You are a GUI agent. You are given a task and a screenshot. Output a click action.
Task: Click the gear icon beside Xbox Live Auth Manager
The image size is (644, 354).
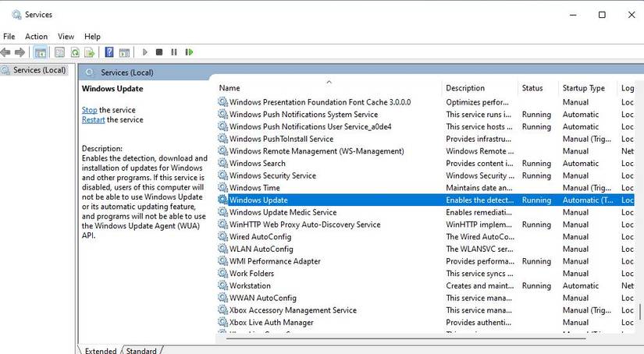(x=222, y=322)
